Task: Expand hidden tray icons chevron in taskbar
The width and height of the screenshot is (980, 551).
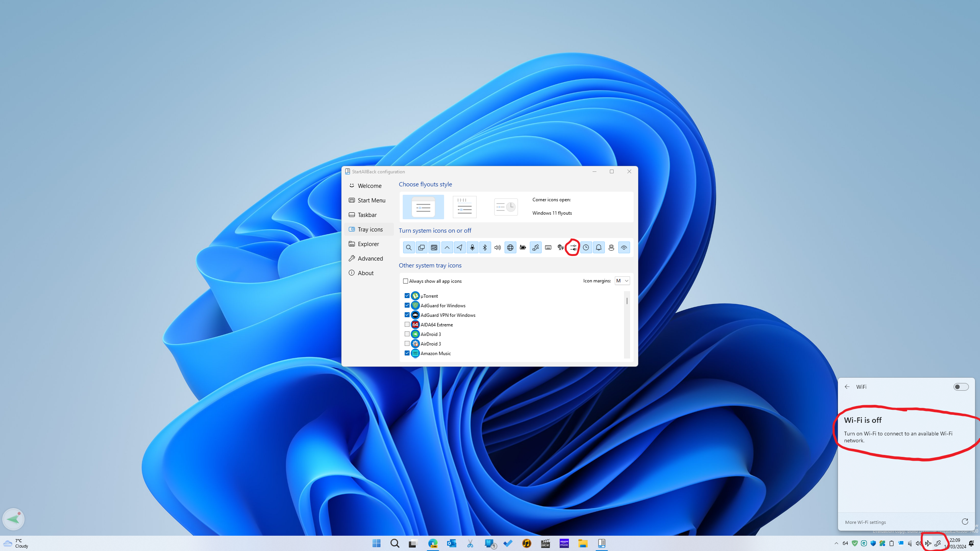Action: 836,543
